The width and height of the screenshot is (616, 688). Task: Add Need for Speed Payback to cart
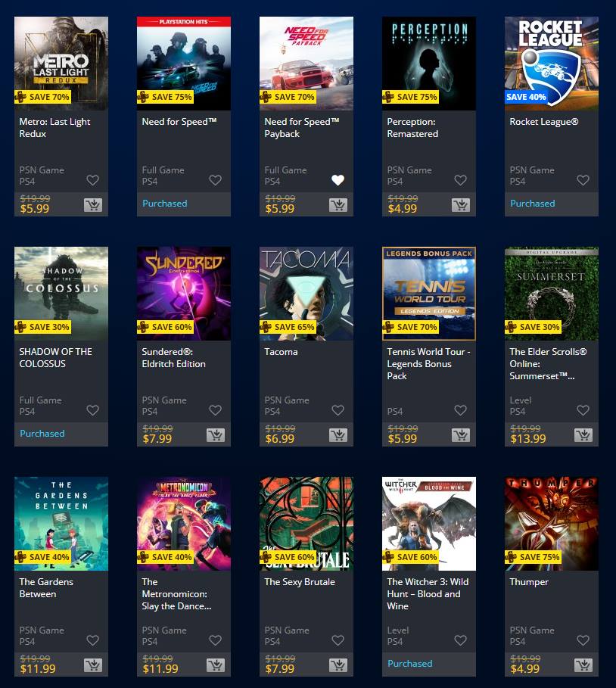pos(338,205)
